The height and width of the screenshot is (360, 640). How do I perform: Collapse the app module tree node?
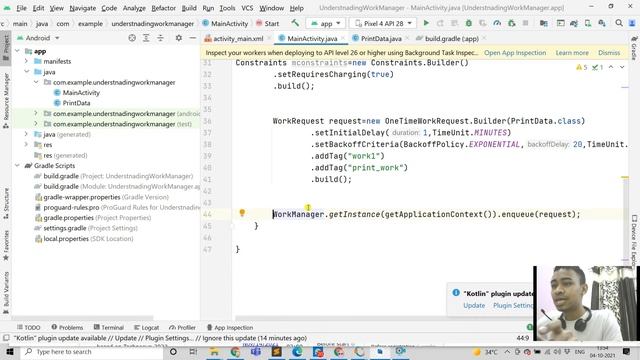[x=18, y=51]
